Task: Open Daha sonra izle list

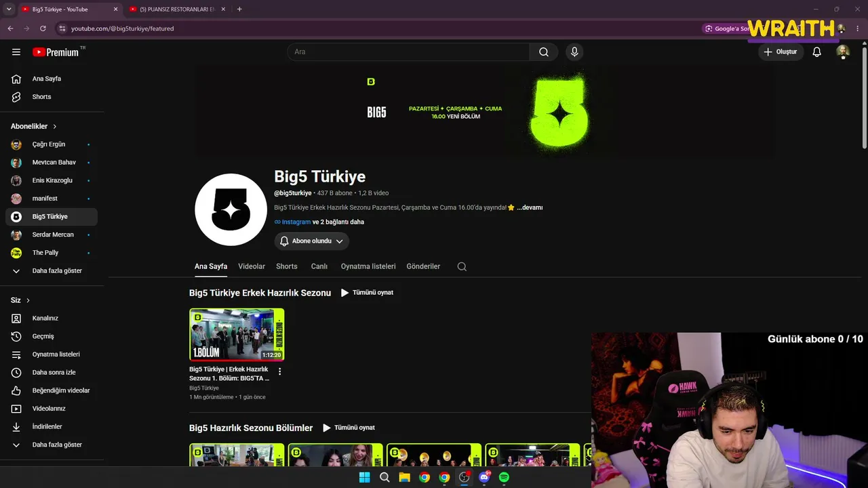Action: 52,373
